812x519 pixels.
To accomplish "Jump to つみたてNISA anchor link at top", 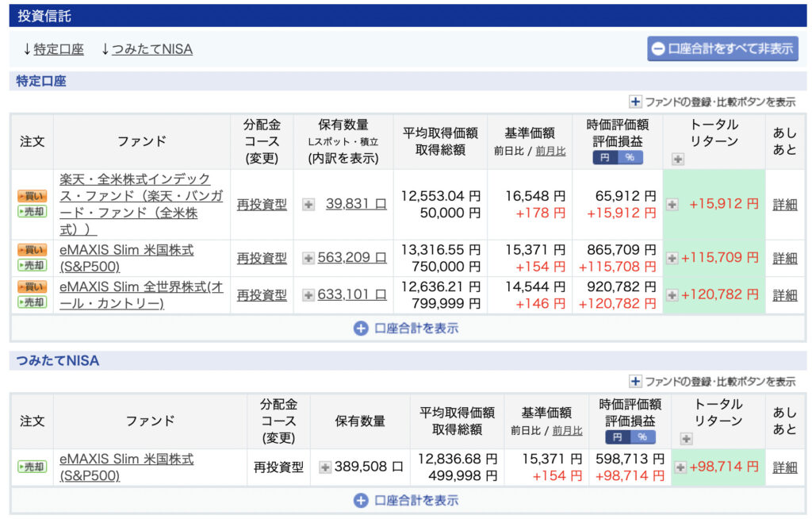I will (x=152, y=49).
